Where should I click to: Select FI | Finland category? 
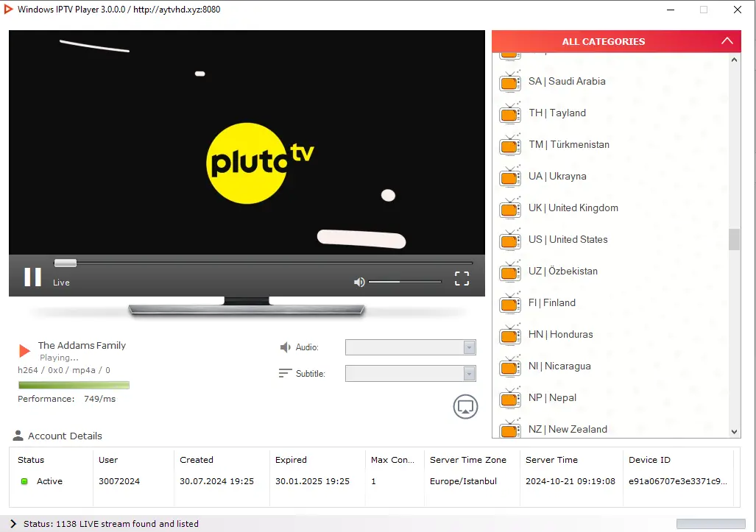(611, 302)
